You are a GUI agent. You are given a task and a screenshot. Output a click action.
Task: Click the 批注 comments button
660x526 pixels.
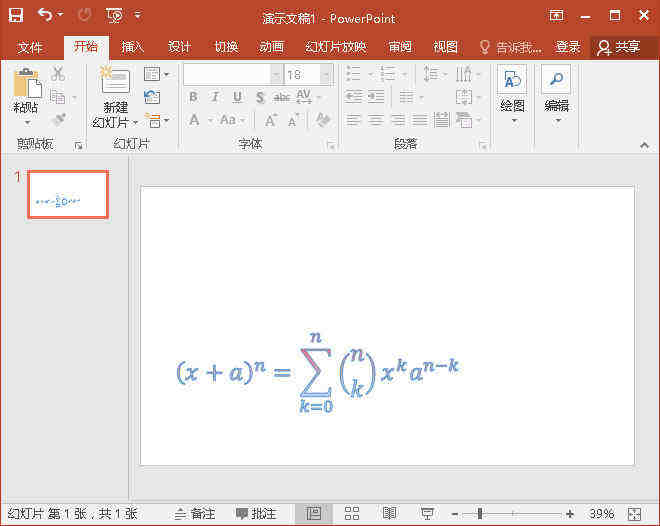tap(255, 514)
